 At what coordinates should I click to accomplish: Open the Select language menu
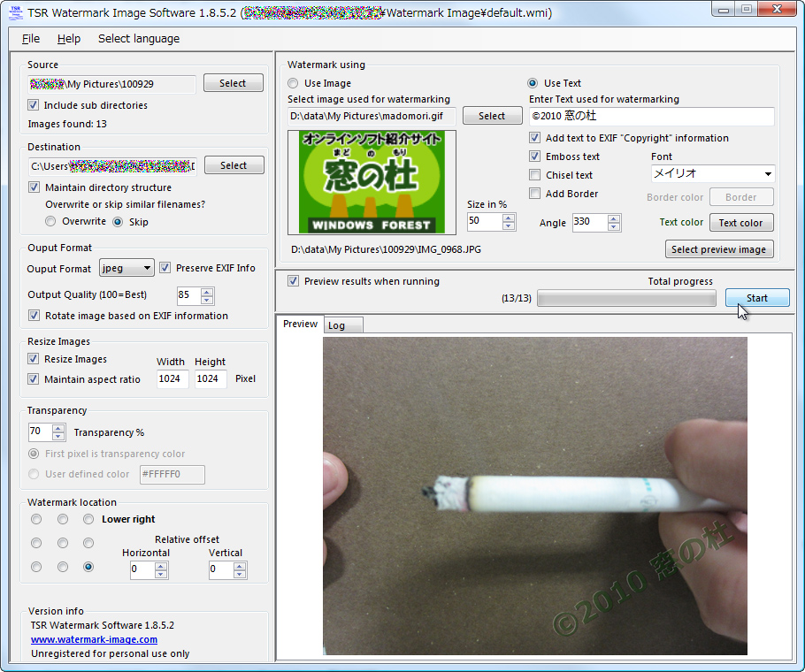138,39
